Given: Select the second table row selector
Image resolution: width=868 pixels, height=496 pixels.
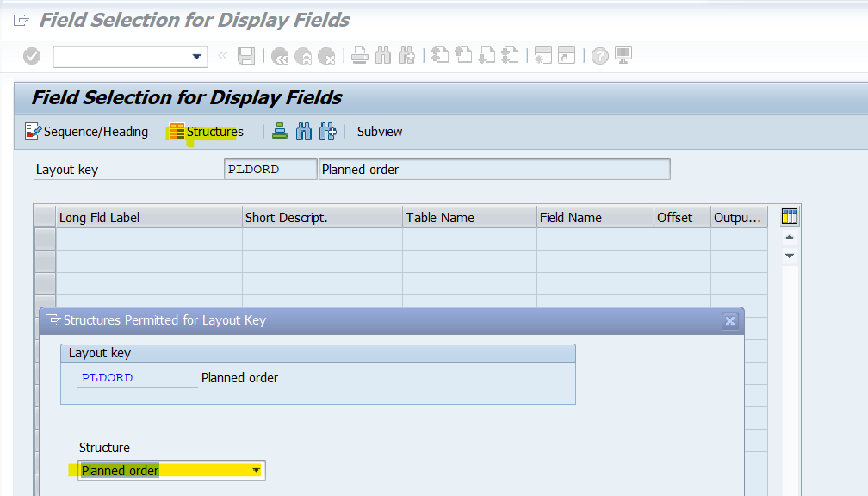Looking at the screenshot, I should pos(45,261).
